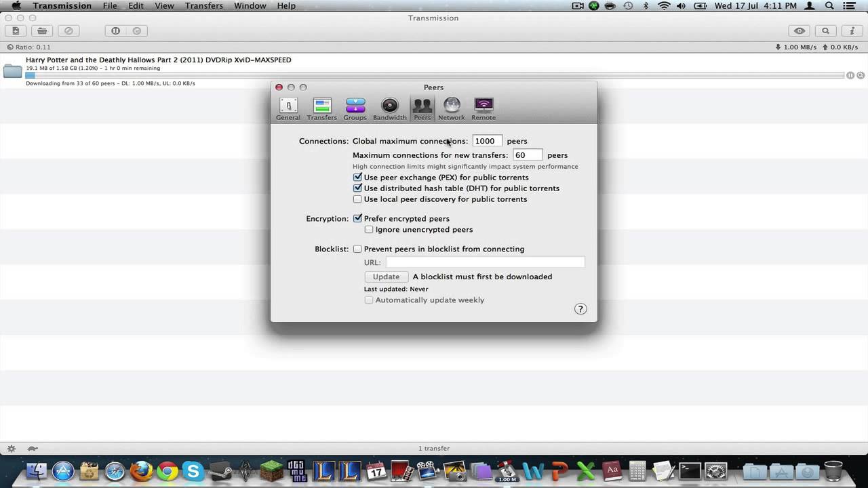Image resolution: width=868 pixels, height=488 pixels.
Task: Pause the Harry Potter transfer
Action: pos(850,75)
